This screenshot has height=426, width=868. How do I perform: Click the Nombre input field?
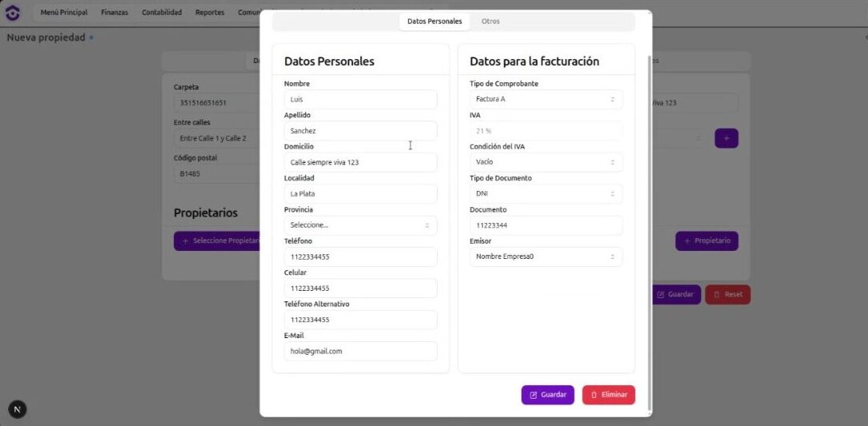(x=360, y=99)
